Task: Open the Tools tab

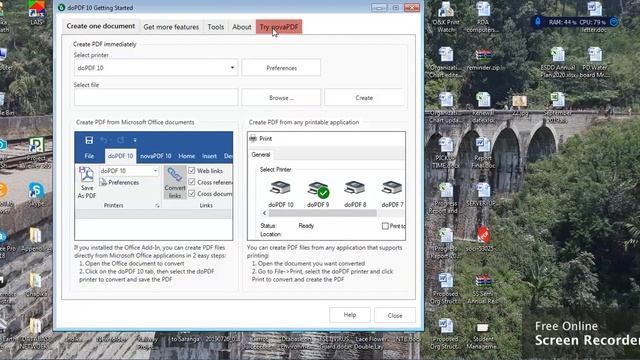Action: click(x=216, y=27)
